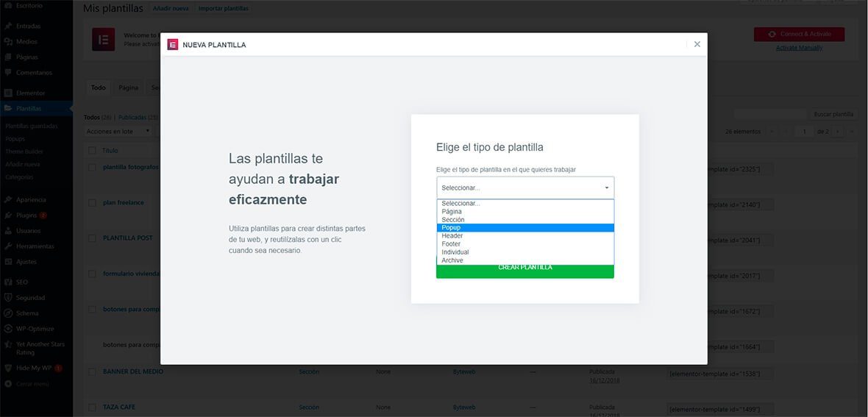Open Theme Builder submenu item

click(24, 152)
